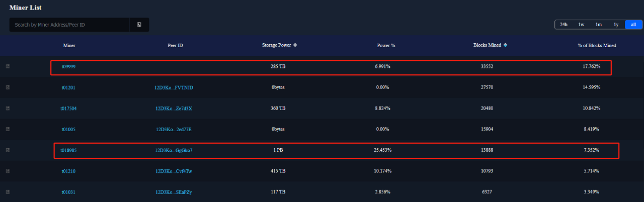This screenshot has width=644, height=202.
Task: Sort by Blocks Mined arrow icon
Action: 505,45
